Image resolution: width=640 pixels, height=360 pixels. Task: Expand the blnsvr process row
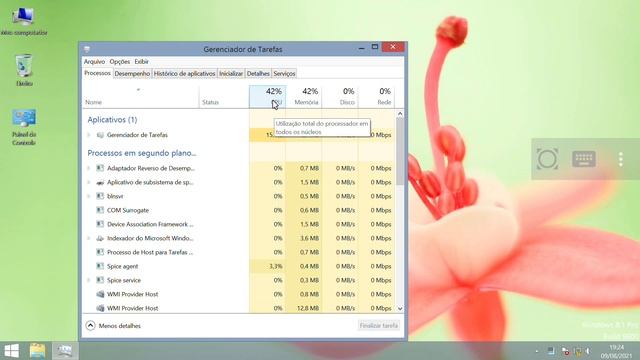point(89,196)
